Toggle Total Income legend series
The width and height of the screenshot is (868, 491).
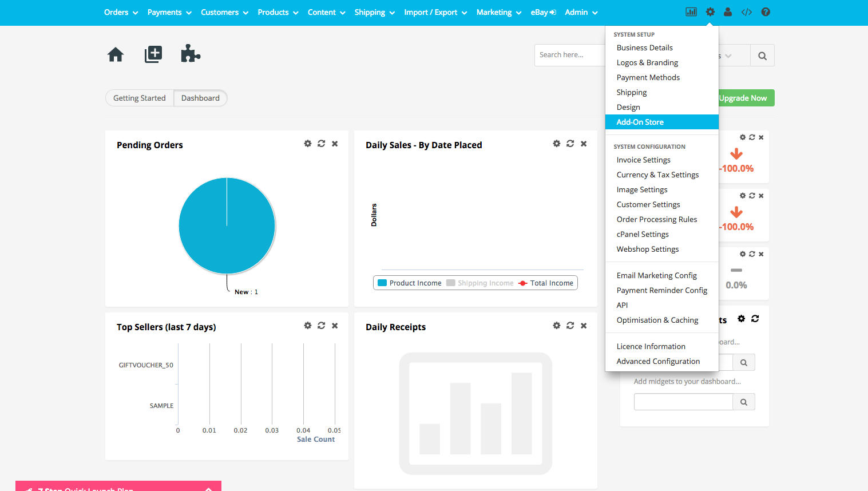click(x=546, y=283)
